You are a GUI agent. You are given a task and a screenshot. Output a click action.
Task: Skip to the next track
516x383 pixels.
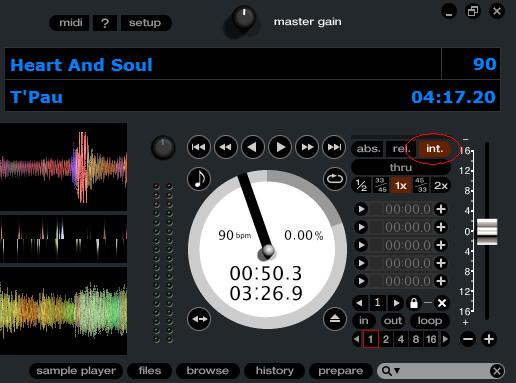coord(334,147)
